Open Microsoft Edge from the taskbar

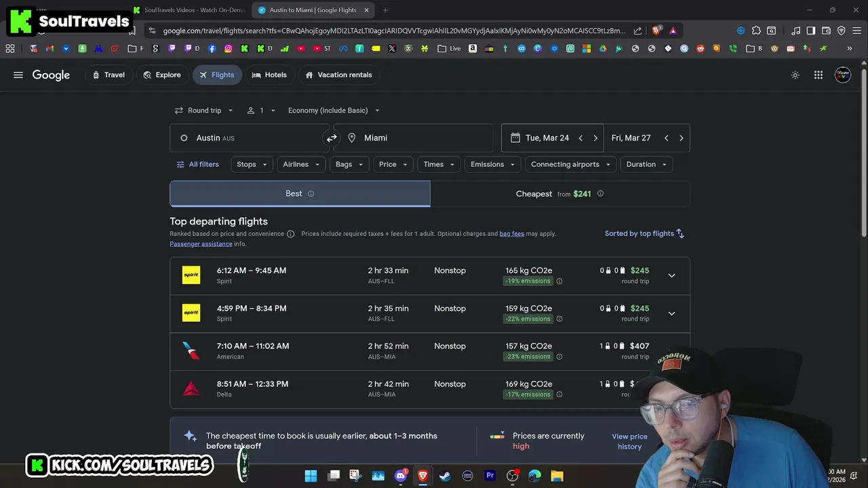pyautogui.click(x=534, y=476)
